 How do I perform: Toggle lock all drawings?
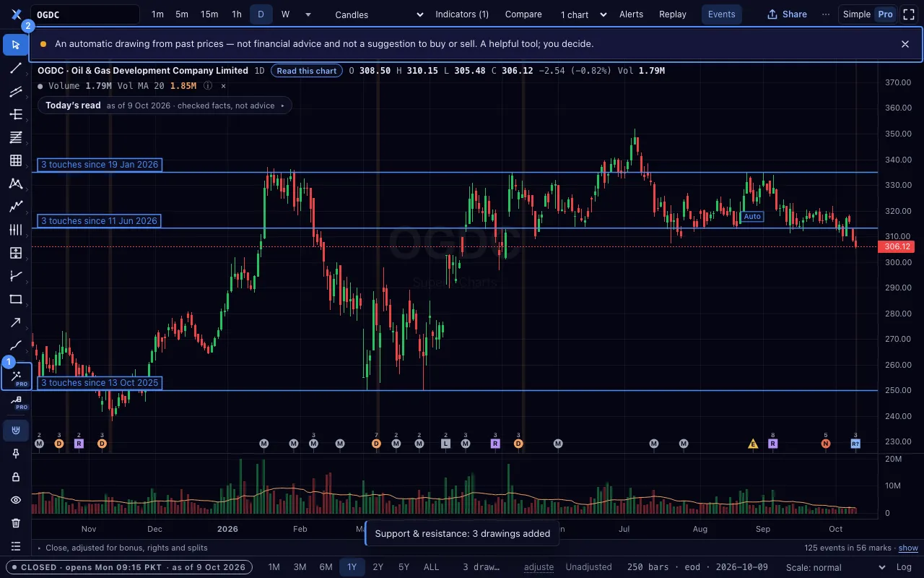tap(16, 477)
